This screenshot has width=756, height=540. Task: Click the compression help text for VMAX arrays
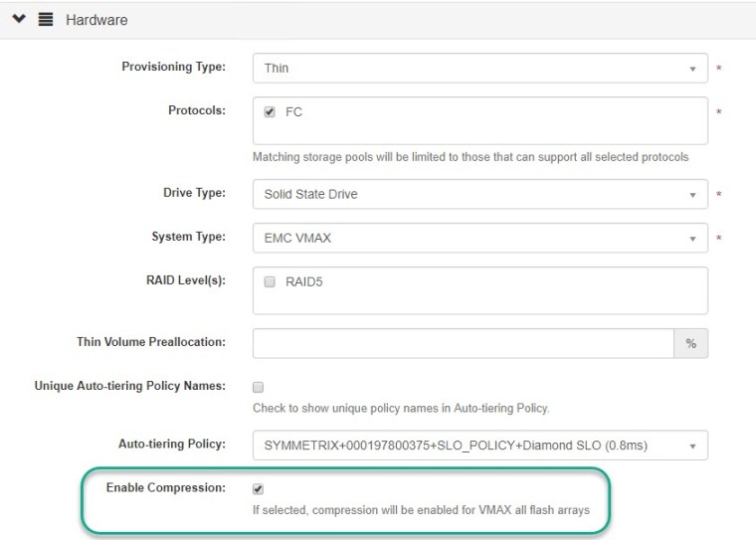click(x=422, y=511)
